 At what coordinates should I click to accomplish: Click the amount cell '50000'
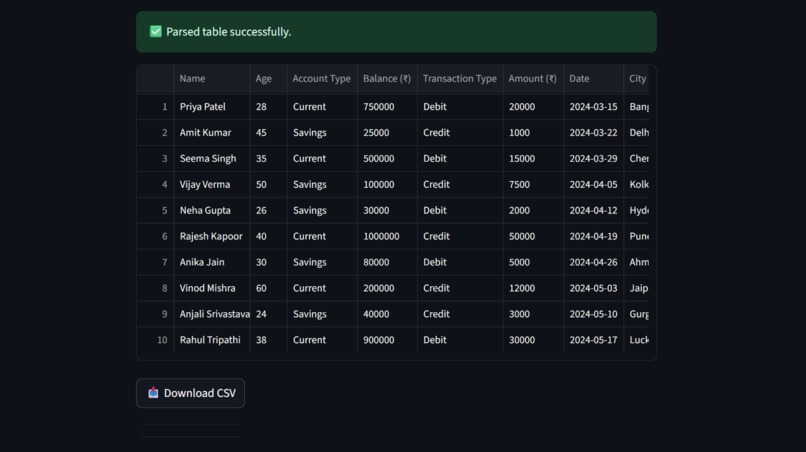pyautogui.click(x=533, y=236)
